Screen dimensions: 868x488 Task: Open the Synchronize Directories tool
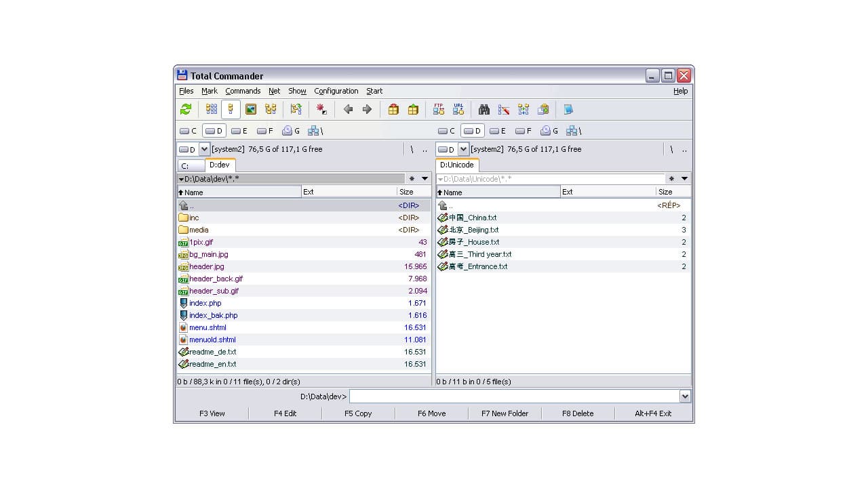[x=523, y=109]
